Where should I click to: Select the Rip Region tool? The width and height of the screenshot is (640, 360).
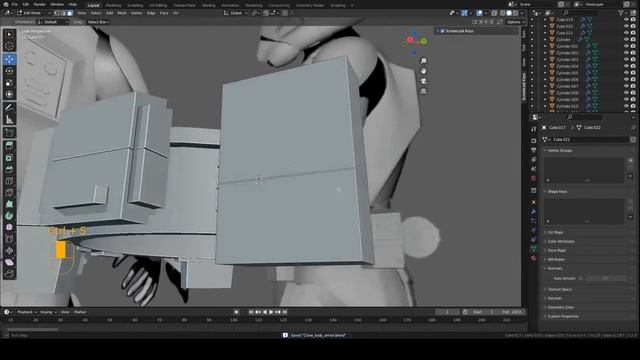(x=9, y=274)
